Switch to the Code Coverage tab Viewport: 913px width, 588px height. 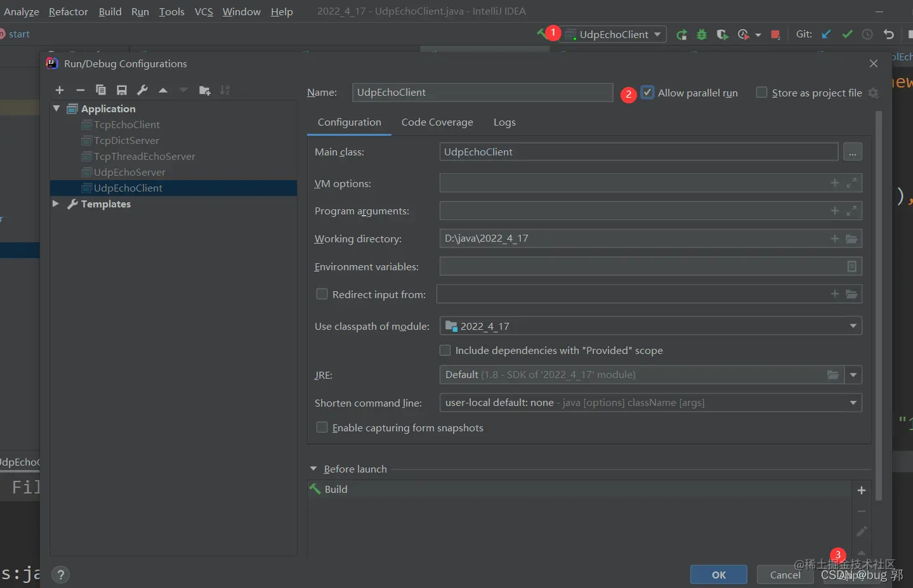(437, 122)
